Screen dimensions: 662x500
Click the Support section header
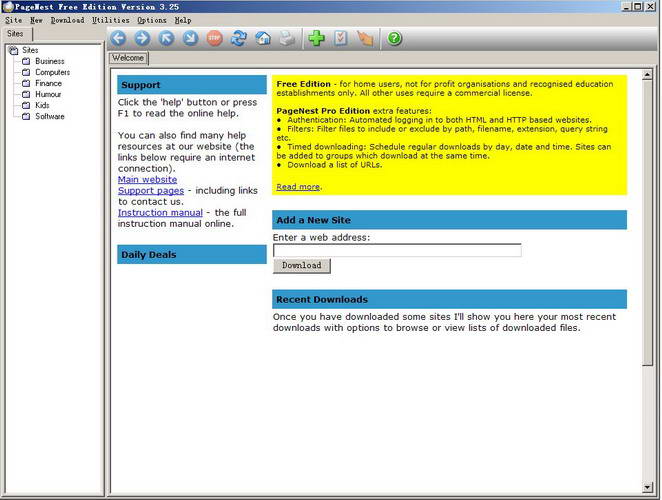pos(192,85)
